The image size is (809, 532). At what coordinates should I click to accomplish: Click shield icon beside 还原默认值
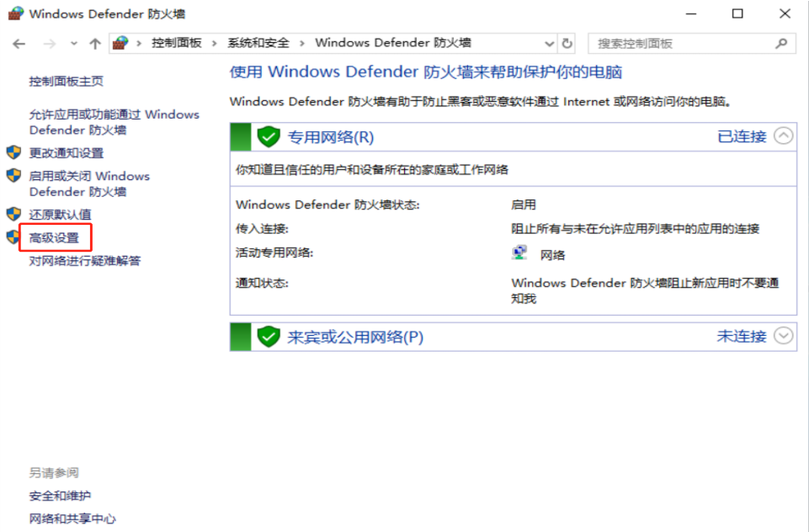14,214
